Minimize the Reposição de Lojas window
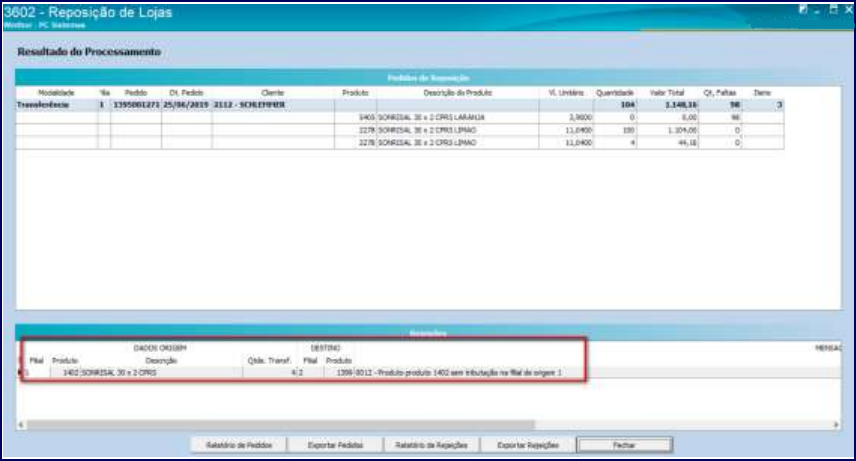This screenshot has height=461, width=856. coord(817,10)
